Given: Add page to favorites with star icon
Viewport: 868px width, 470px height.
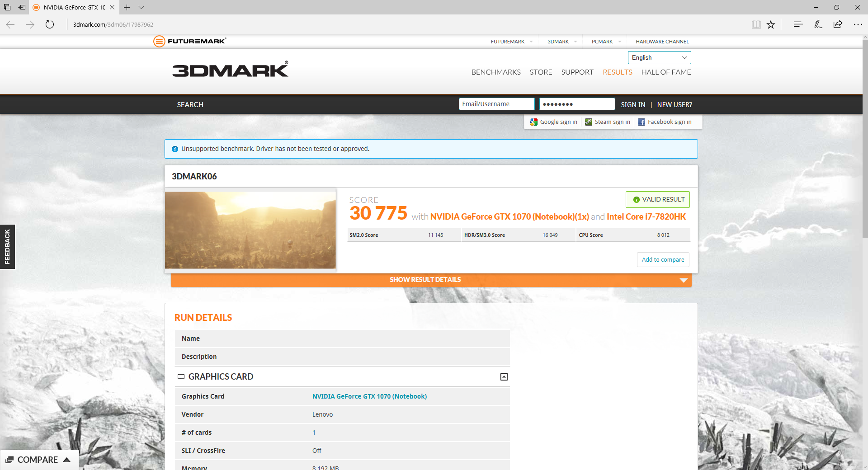Looking at the screenshot, I should coord(771,24).
